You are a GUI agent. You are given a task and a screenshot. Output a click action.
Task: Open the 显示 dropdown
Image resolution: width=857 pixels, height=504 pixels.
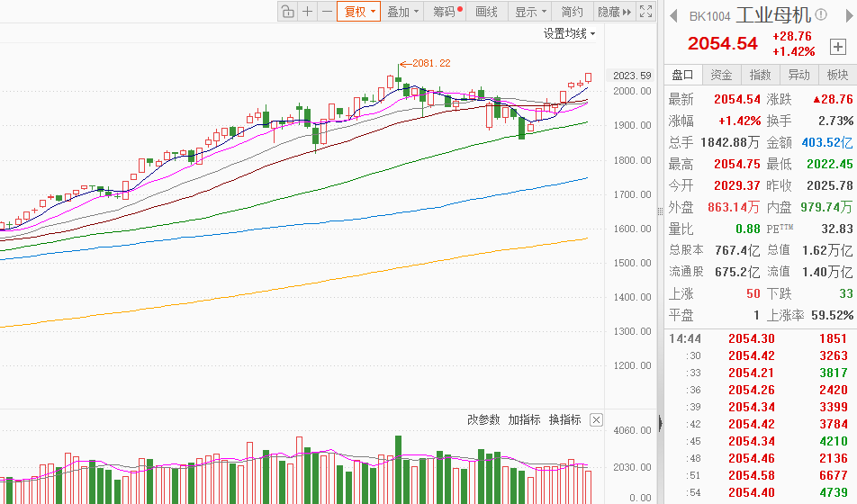pos(531,12)
